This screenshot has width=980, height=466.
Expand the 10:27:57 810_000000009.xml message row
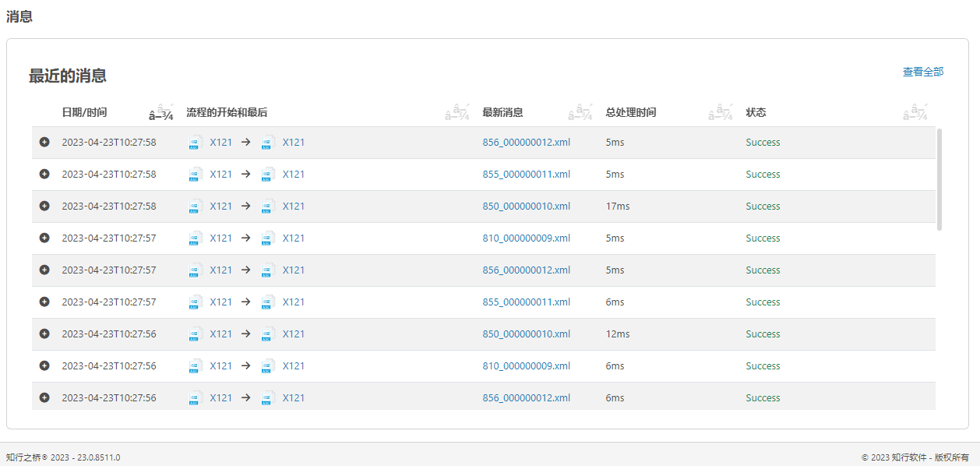point(44,238)
